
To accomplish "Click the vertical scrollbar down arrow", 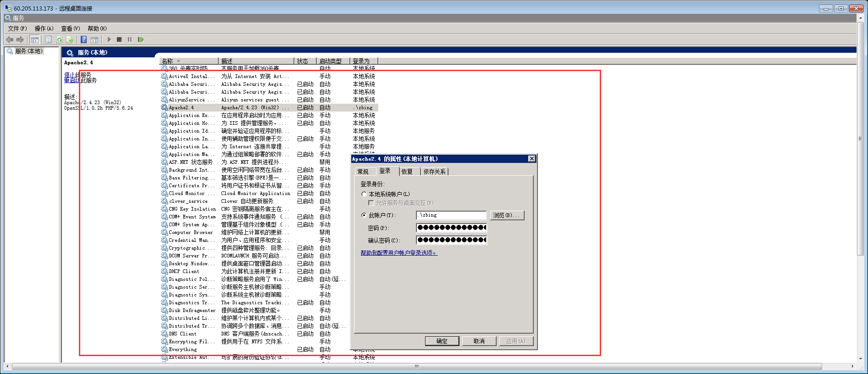I will pyautogui.click(x=860, y=359).
